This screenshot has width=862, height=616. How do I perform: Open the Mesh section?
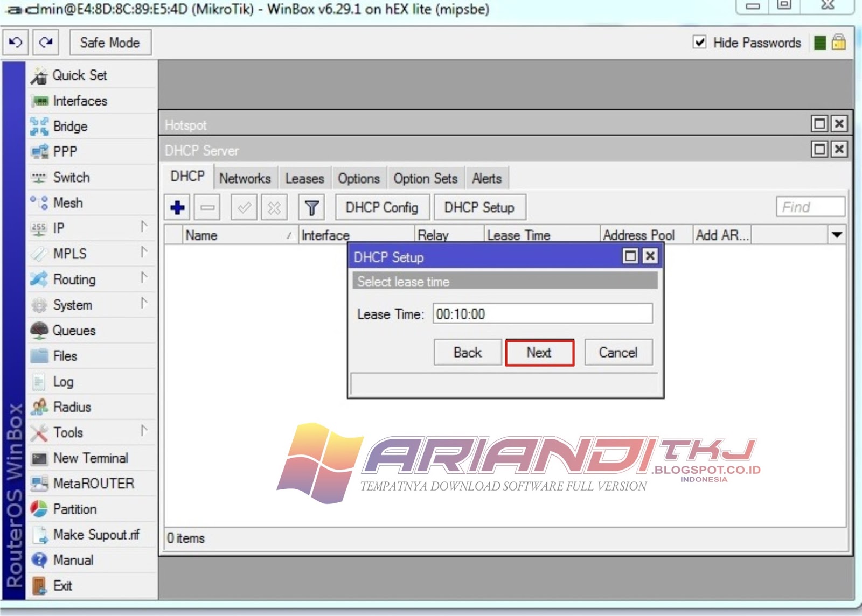[x=92, y=203]
